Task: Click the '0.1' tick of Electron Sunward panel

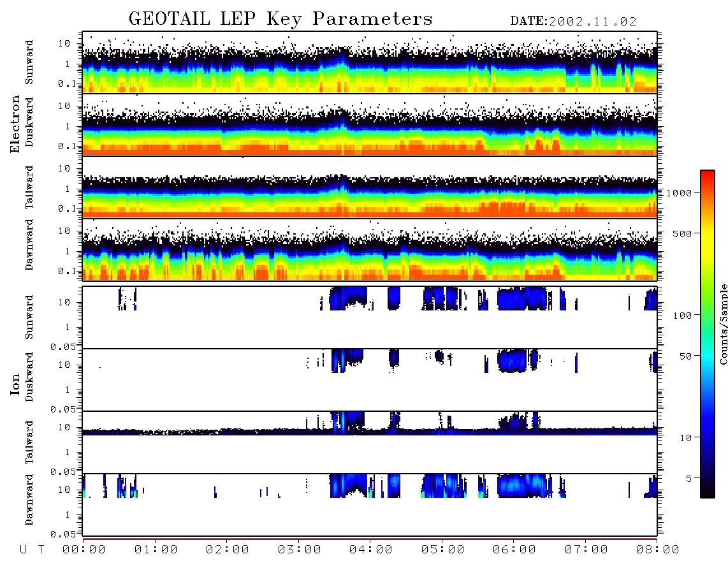Action: click(x=68, y=84)
